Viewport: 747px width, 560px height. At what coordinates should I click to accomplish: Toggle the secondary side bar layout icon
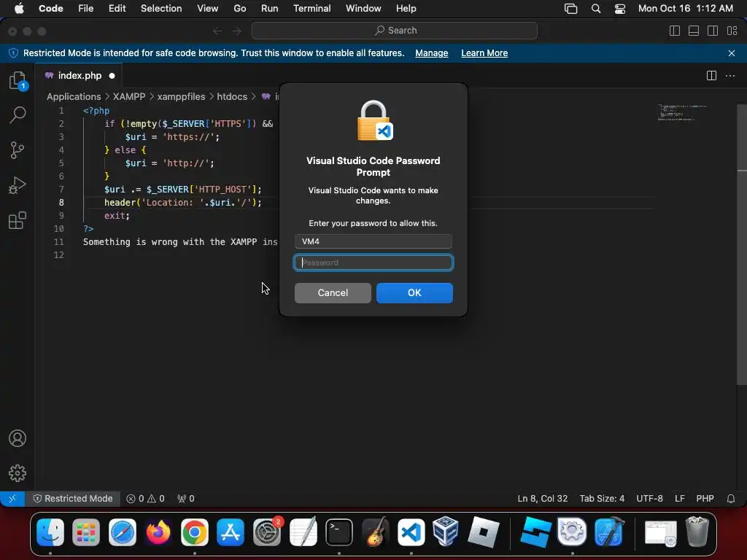point(713,31)
